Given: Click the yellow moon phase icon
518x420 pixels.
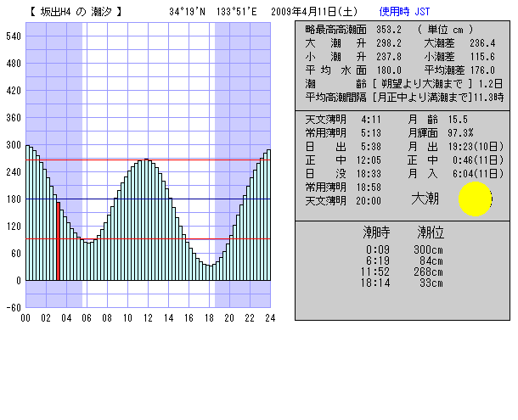Looking at the screenshot, I should (x=475, y=199).
